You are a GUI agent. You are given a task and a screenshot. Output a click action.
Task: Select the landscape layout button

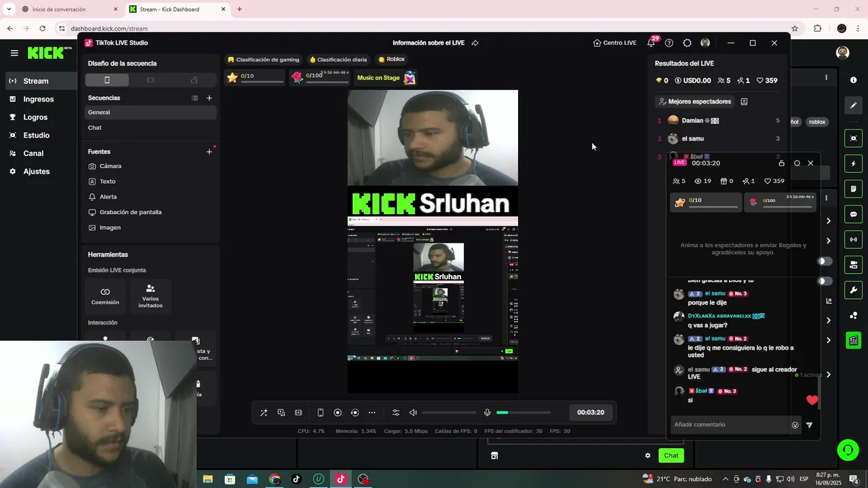(x=151, y=80)
